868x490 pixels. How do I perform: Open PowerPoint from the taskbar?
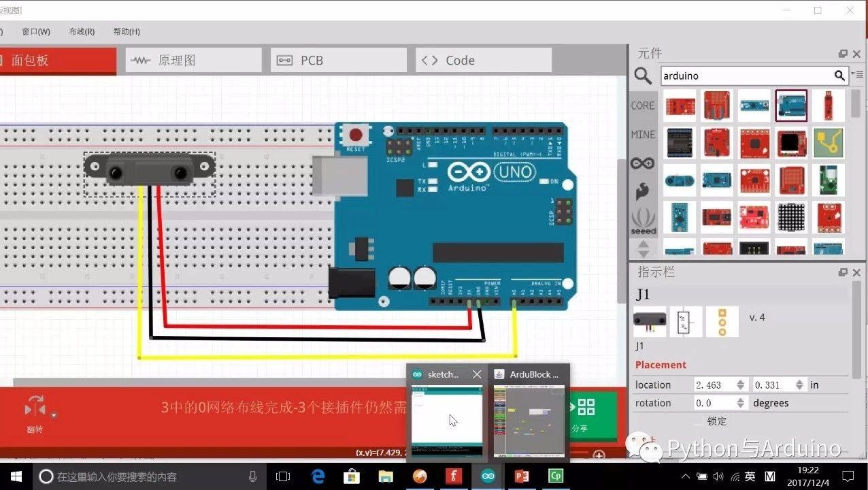click(x=522, y=476)
